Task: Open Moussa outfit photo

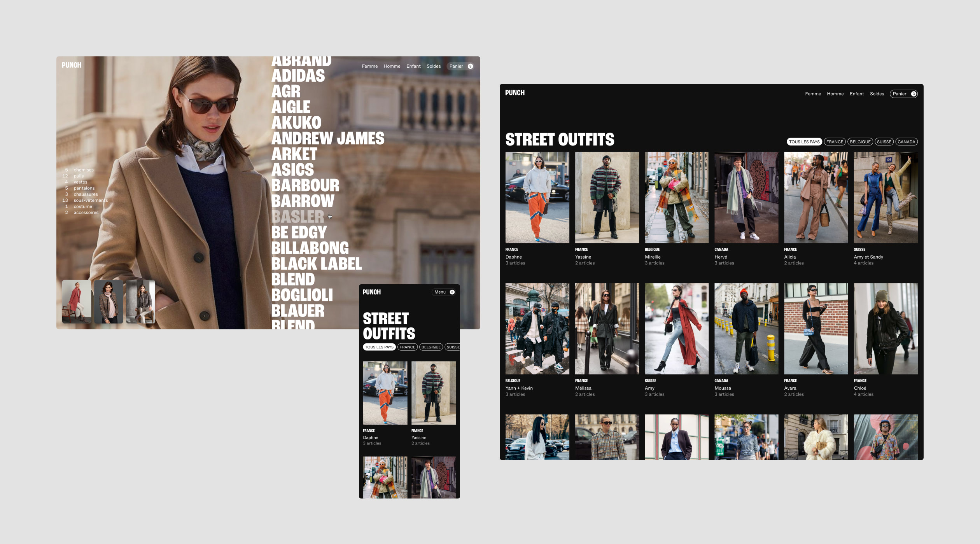Action: coord(746,329)
